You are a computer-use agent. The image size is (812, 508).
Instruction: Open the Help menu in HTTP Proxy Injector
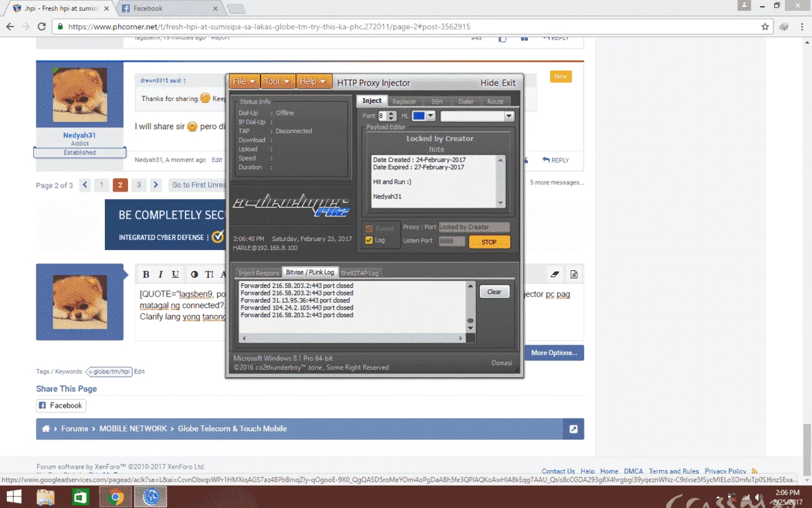point(314,81)
